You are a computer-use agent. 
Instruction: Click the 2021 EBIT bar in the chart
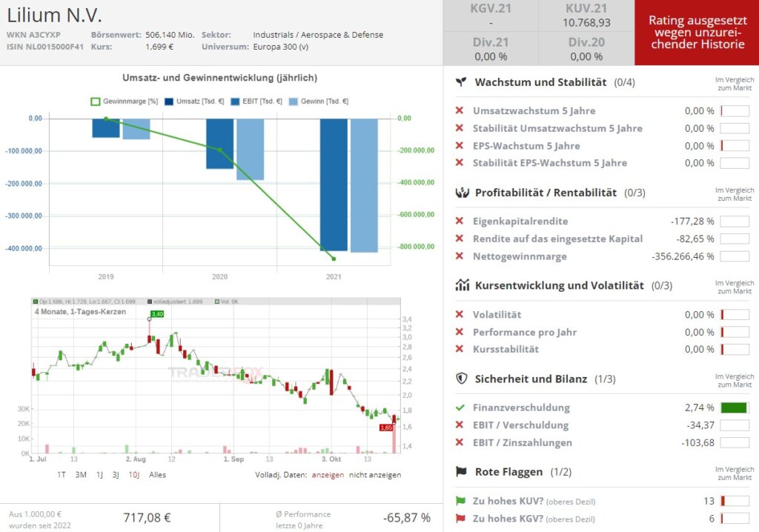(x=334, y=184)
